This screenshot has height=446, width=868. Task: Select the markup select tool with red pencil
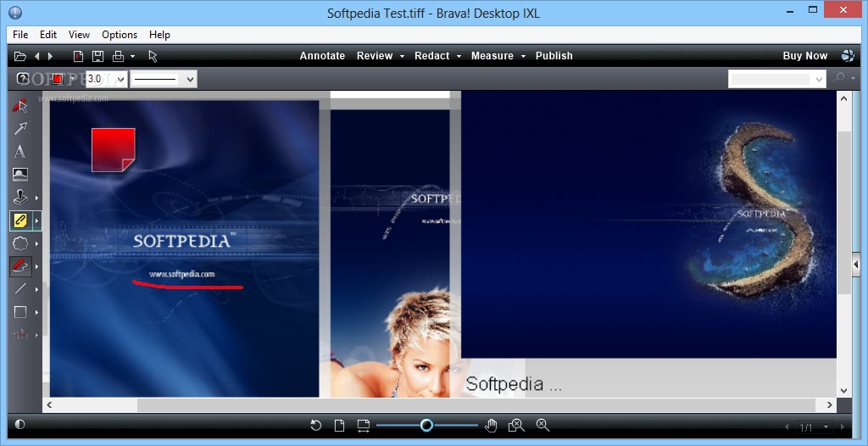(20, 105)
